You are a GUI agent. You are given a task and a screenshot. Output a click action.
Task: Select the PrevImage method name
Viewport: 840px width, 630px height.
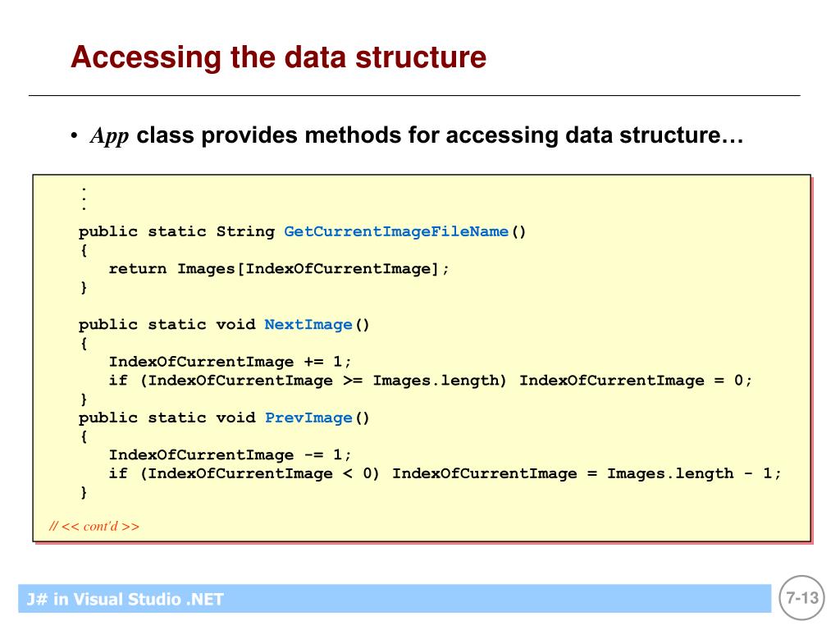pos(308,418)
